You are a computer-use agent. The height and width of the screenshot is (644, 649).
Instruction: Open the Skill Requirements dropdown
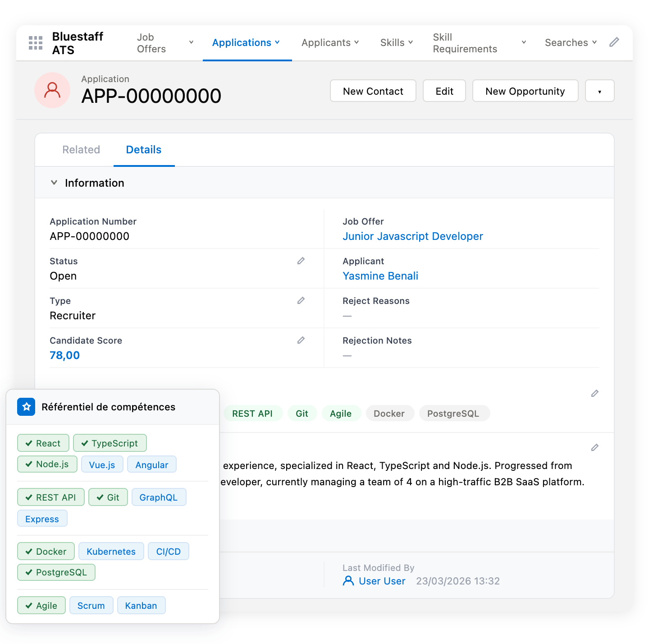click(x=523, y=42)
